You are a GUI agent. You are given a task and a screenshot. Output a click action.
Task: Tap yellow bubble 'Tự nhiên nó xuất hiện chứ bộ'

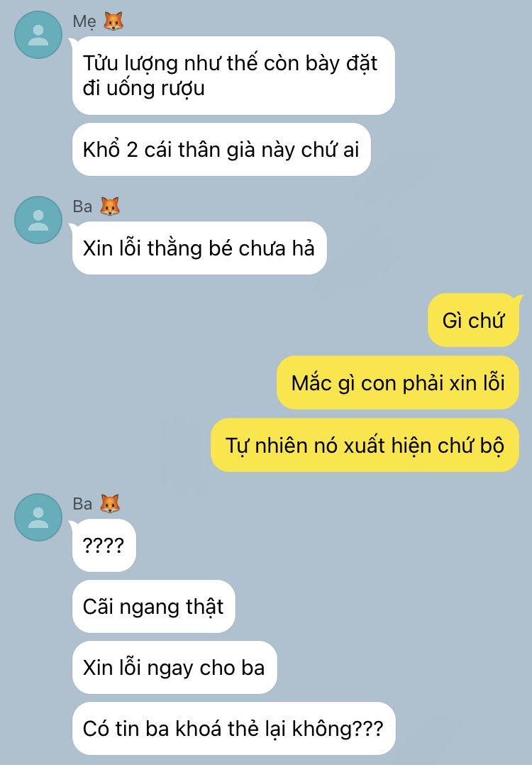coord(365,445)
